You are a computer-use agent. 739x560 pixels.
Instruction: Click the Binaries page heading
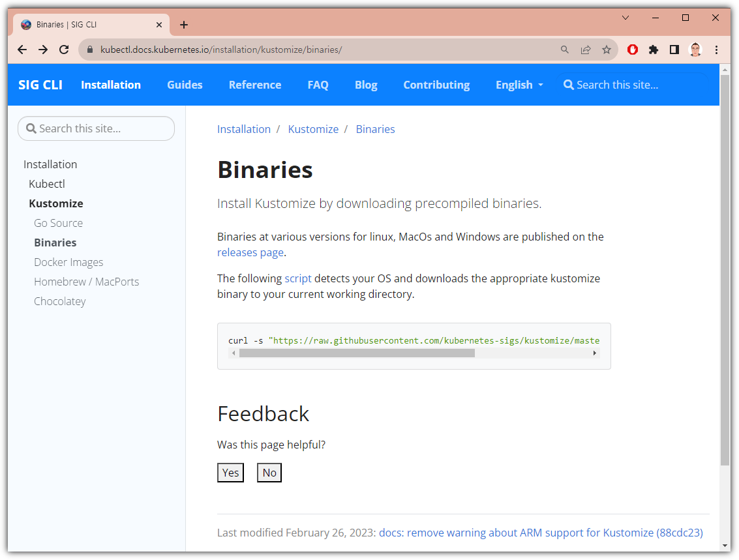(265, 169)
